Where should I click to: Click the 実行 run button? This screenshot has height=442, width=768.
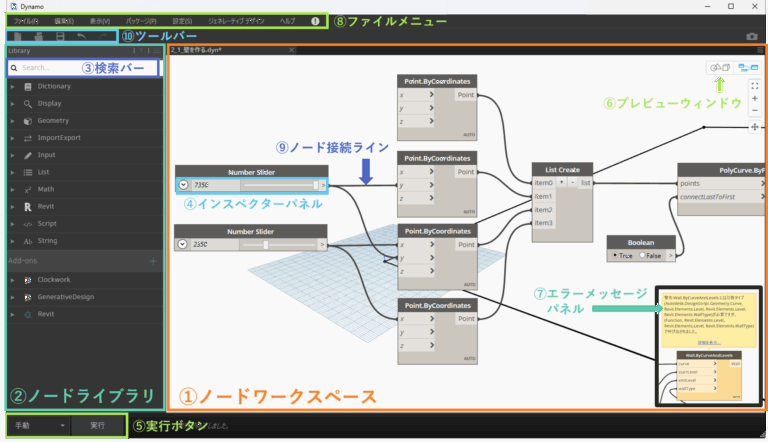click(97, 425)
